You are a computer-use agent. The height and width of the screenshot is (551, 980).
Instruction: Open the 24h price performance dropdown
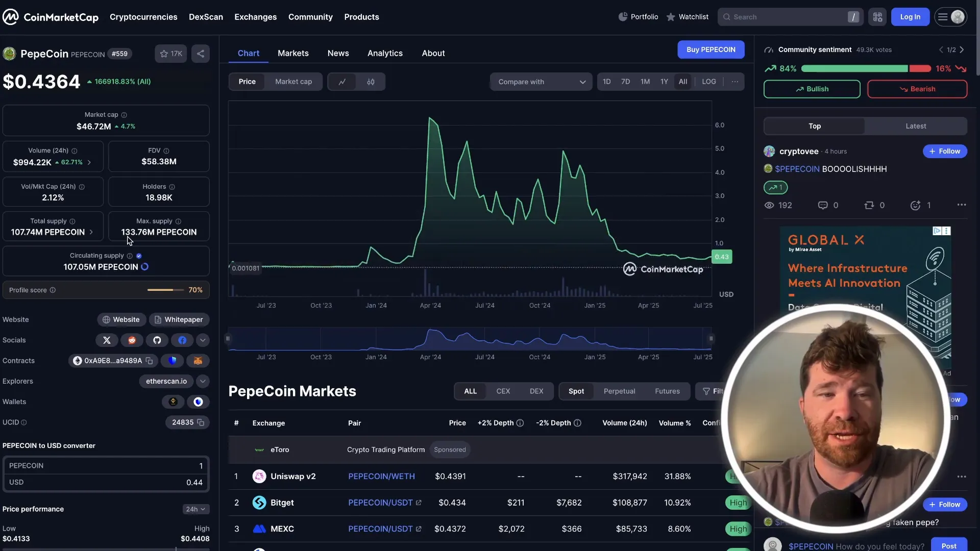(x=196, y=509)
